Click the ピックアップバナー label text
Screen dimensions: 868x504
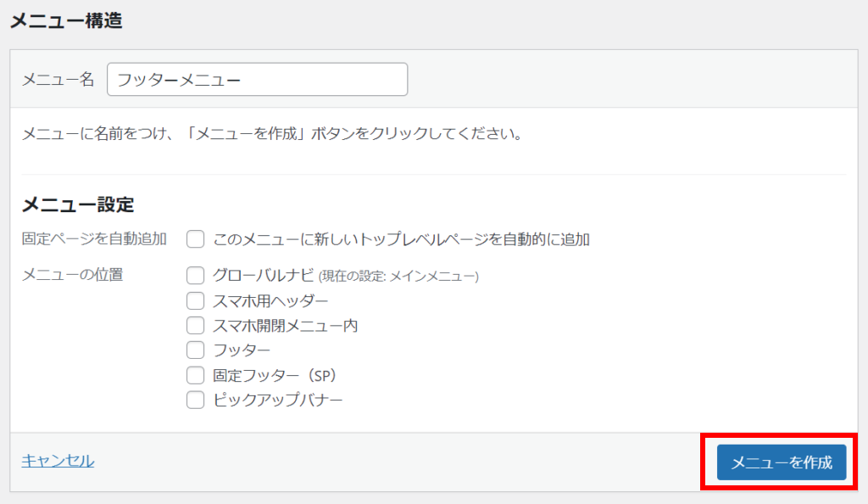click(278, 400)
